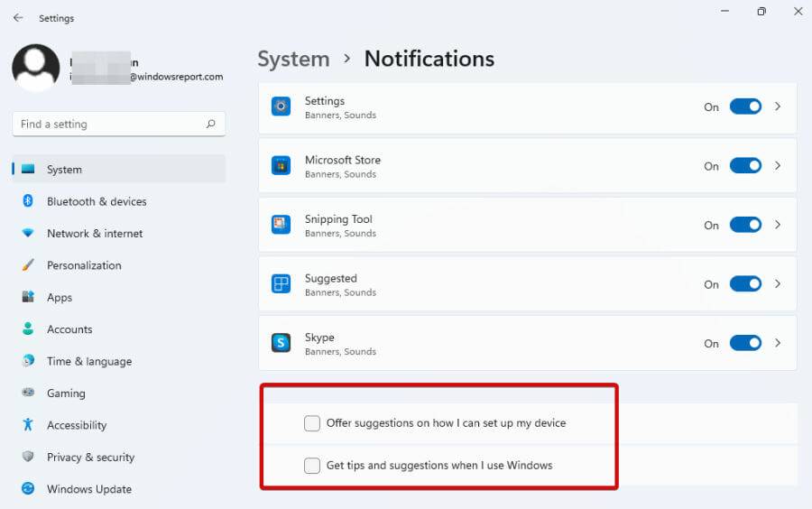Check Get tips and suggestions checkbox
Screen dimensions: 812x509
tap(312, 466)
